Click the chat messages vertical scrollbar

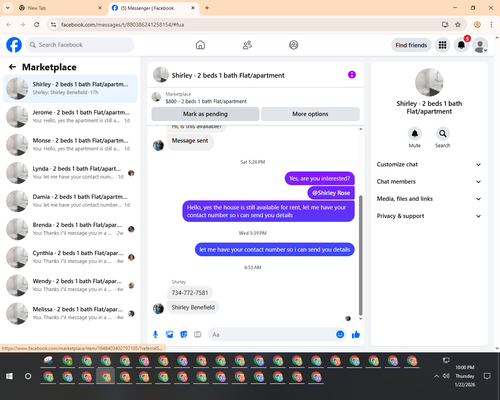point(360,255)
